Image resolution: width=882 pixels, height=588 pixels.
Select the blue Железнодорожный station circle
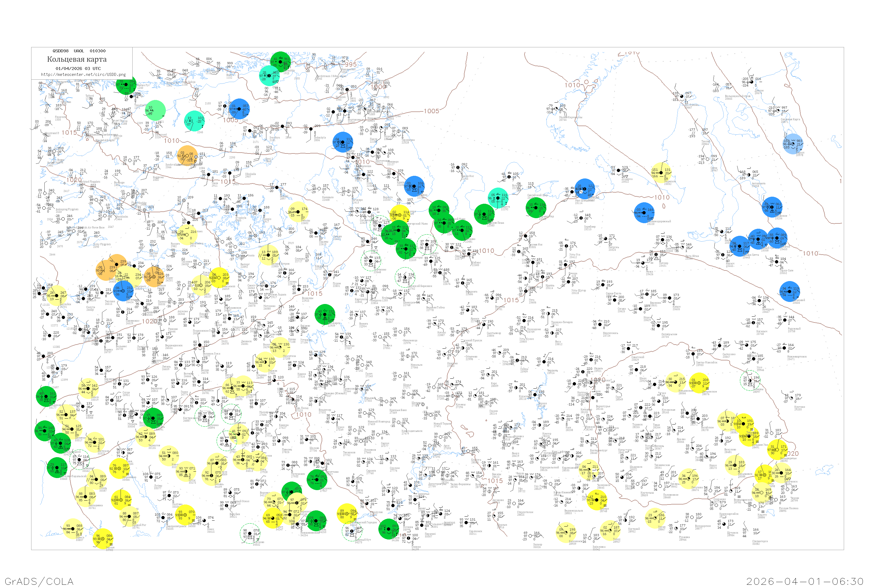[x=644, y=213]
